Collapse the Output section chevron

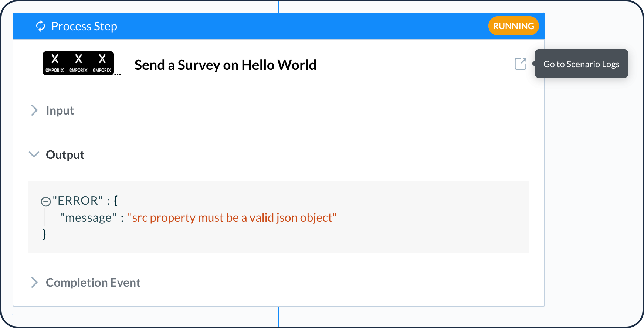click(34, 154)
